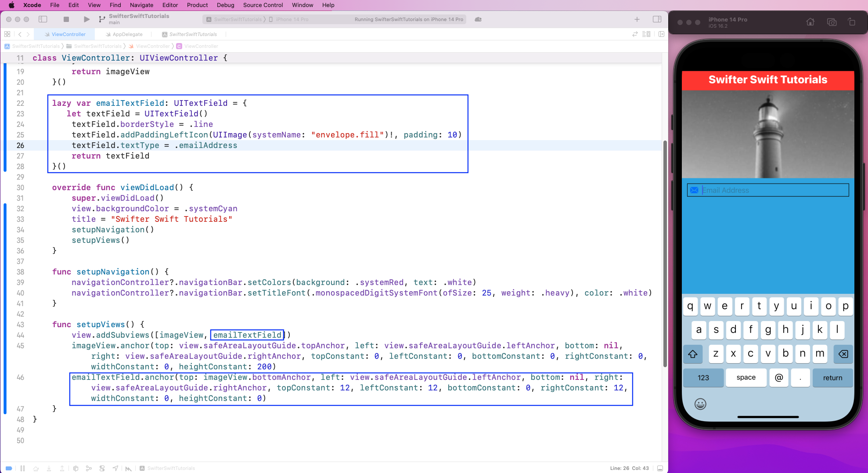Tap the shift key on iOS keyboard
This screenshot has width=868, height=473.
pyautogui.click(x=693, y=354)
